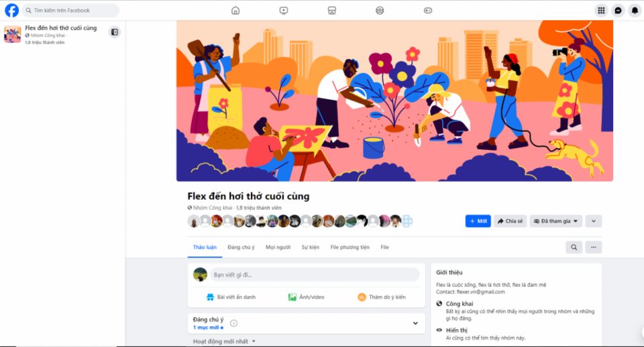This screenshot has height=347, width=644.
Task: Switch to the 'Mọi người' tab
Action: [x=278, y=247]
